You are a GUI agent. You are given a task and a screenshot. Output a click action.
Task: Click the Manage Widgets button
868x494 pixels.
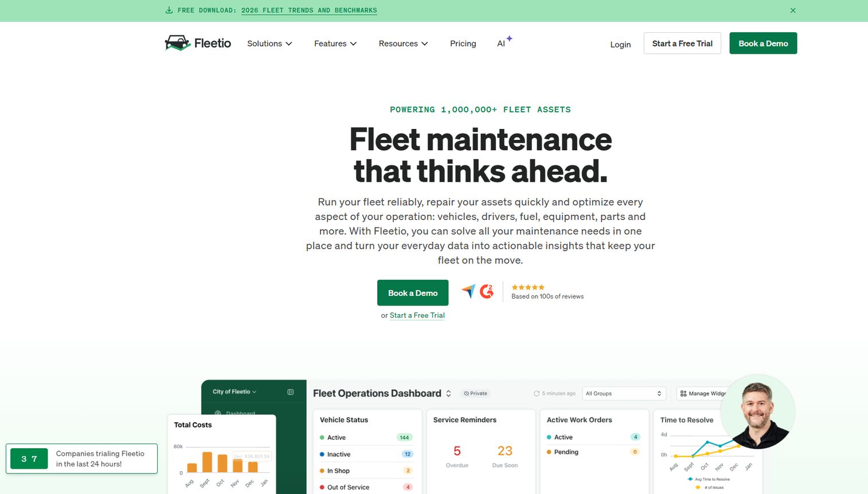coord(703,394)
